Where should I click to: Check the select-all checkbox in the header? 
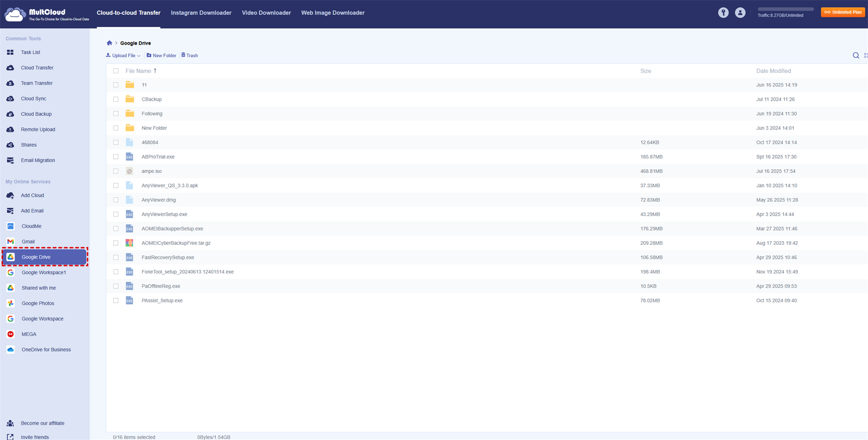(x=115, y=71)
